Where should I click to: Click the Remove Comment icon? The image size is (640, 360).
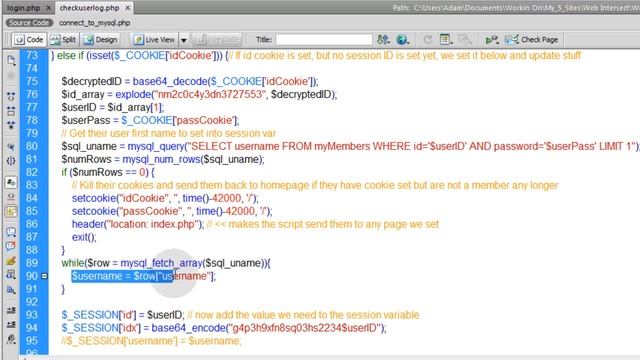[x=11, y=246]
